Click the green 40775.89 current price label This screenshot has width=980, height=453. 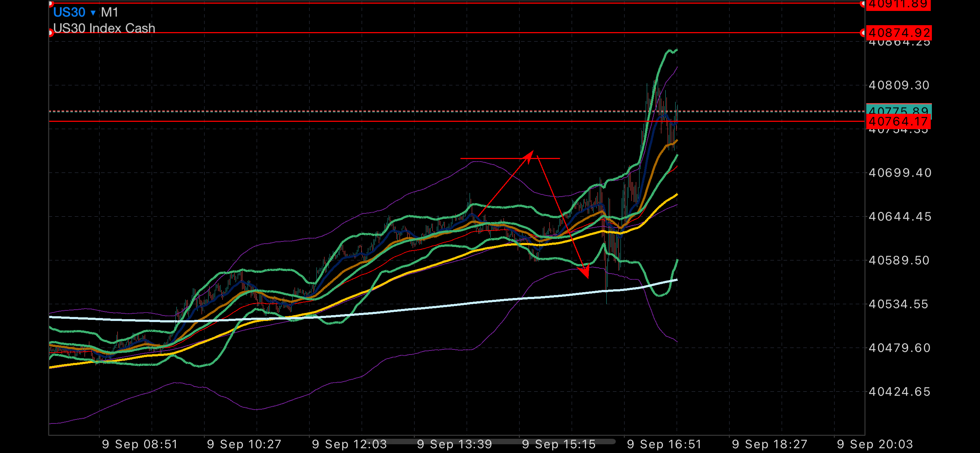[x=898, y=109]
